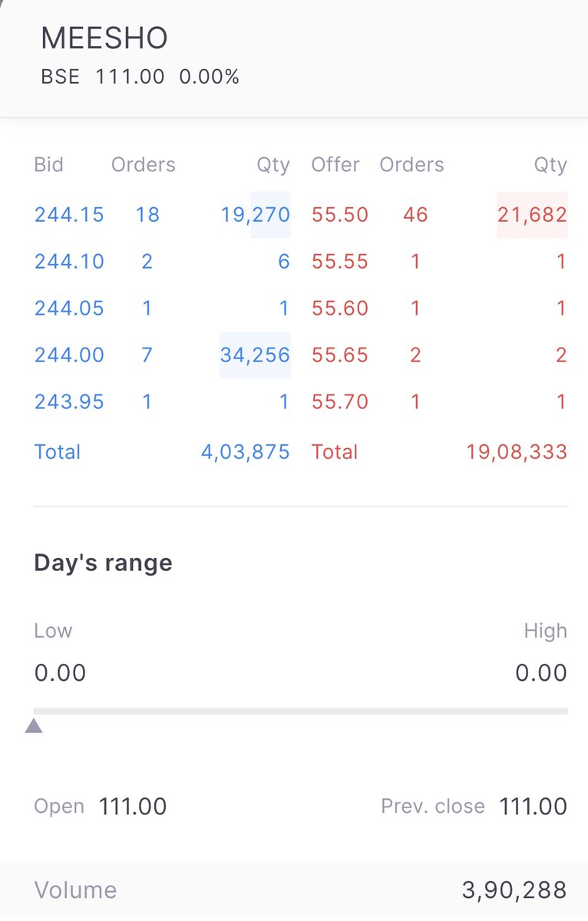Tap bid orders count 7
Screen dimensions: 588x921
[x=147, y=355]
